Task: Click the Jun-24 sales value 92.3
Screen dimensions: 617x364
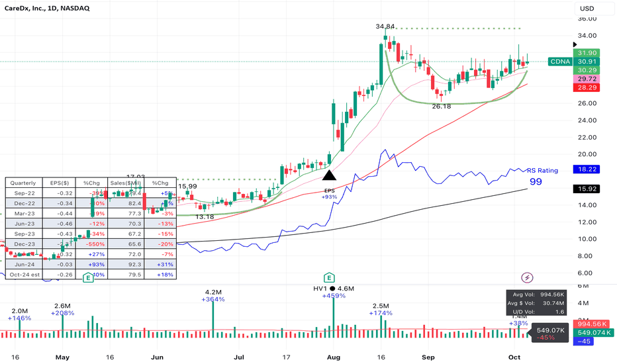Action: pos(134,265)
